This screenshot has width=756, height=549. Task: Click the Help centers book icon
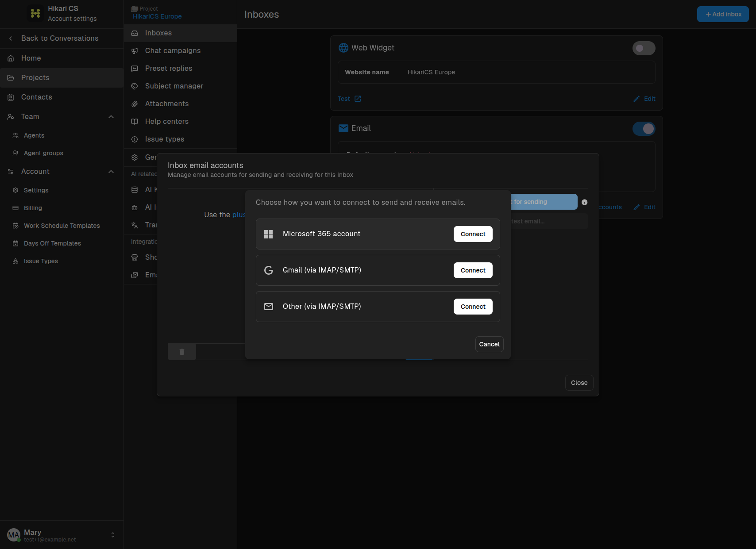point(135,122)
